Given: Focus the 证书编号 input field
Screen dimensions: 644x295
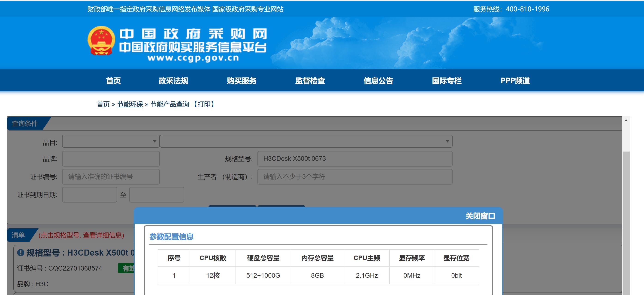Looking at the screenshot, I should click(x=111, y=177).
